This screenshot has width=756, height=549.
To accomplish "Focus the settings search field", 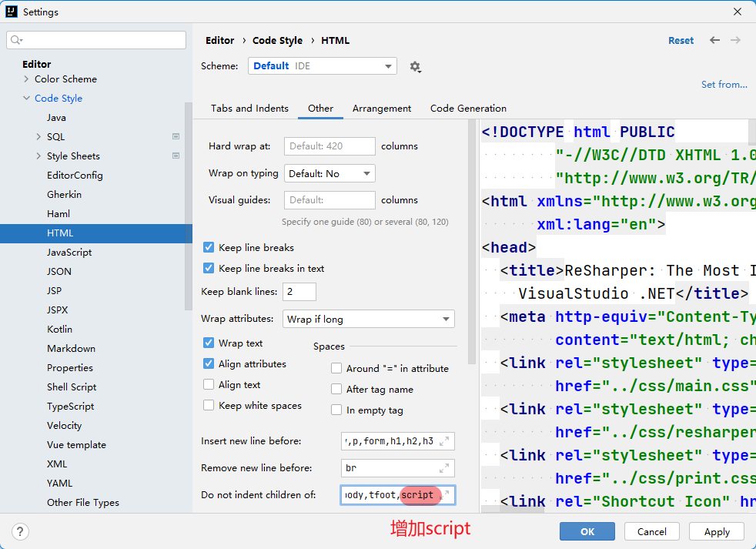I will [96, 39].
